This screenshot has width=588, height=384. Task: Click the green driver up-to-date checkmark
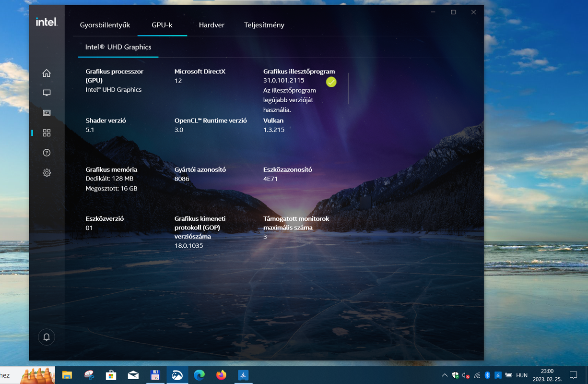pos(331,82)
